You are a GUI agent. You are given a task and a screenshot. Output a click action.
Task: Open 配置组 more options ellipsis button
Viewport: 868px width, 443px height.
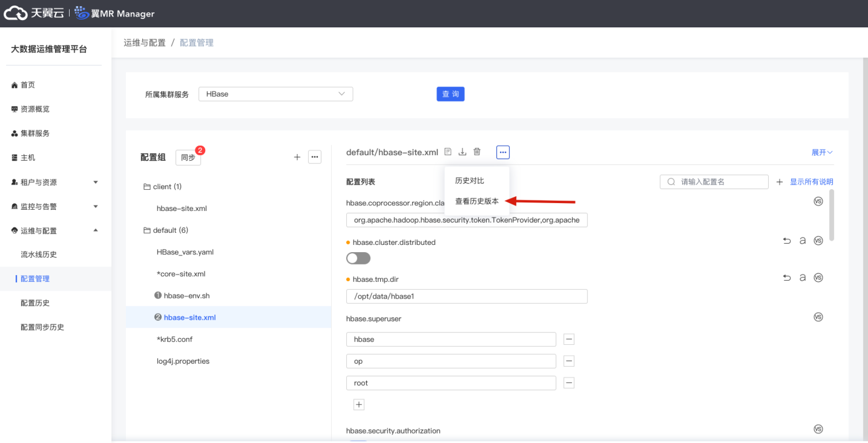(x=315, y=157)
